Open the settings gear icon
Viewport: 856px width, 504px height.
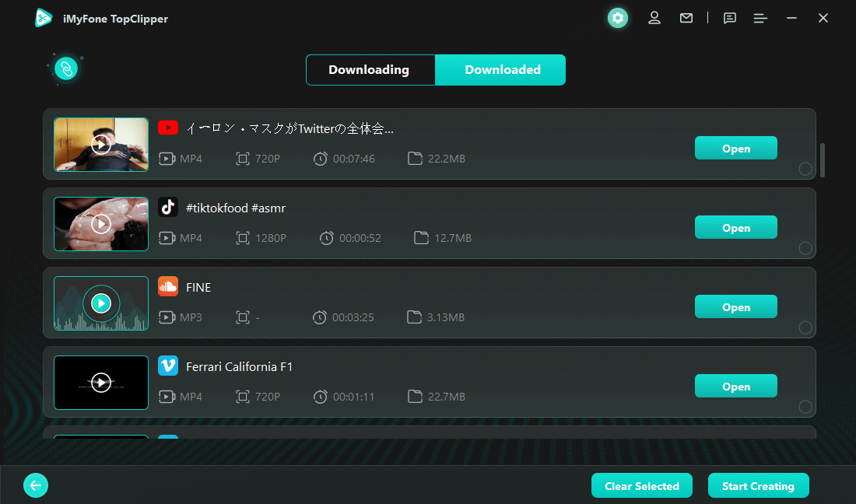(x=618, y=18)
